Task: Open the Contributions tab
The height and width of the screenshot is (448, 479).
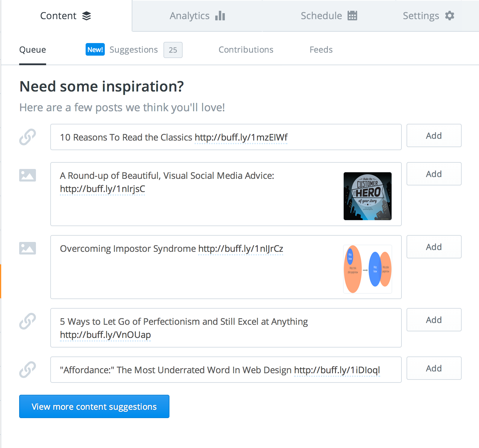Action: click(246, 50)
